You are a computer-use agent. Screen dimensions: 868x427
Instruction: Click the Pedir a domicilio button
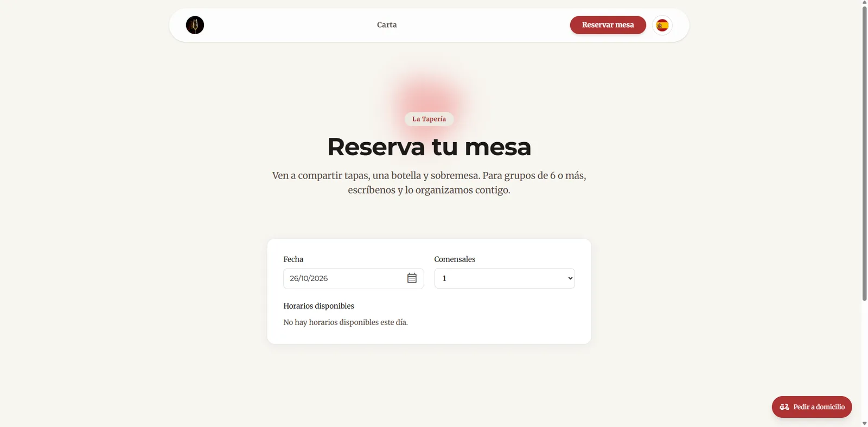[812, 407]
